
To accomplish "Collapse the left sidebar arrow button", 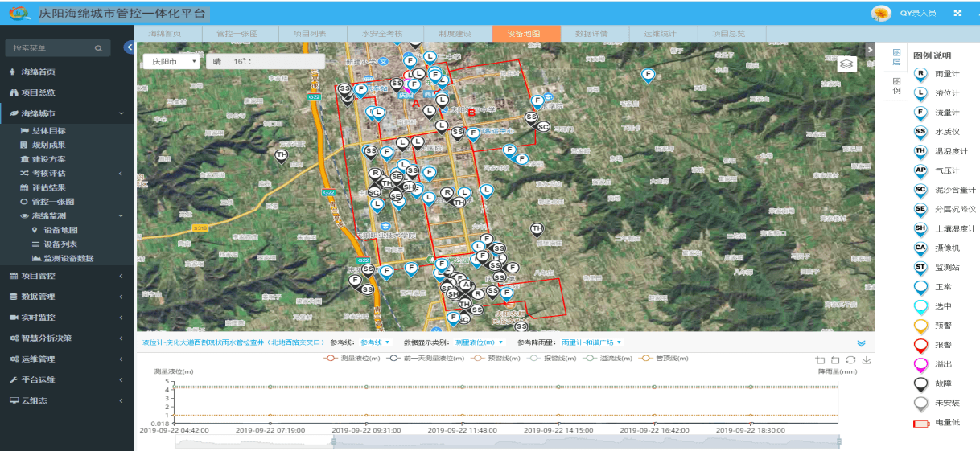I will pyautogui.click(x=129, y=47).
